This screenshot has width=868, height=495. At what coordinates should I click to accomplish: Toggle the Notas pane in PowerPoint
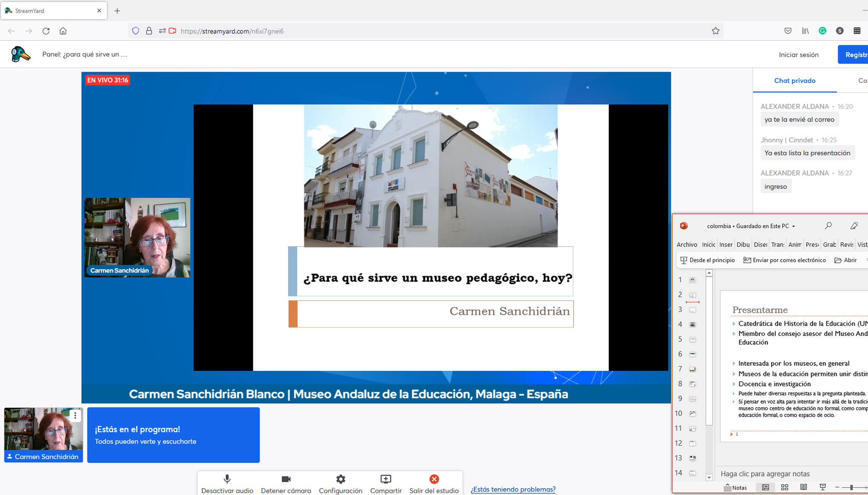click(735, 488)
